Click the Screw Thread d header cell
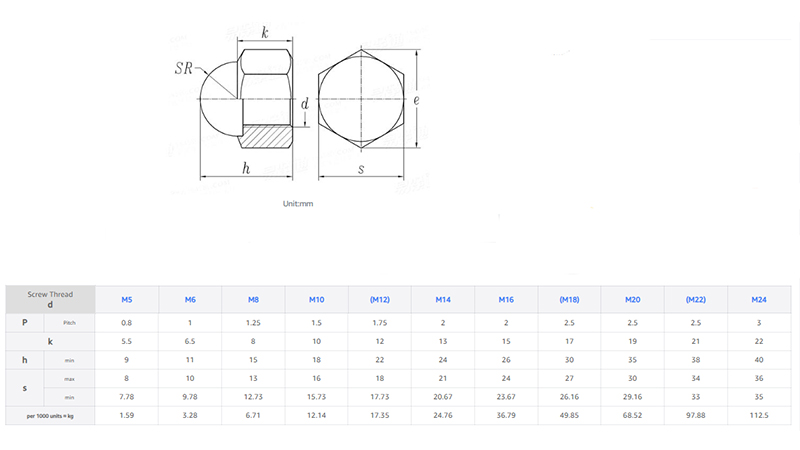This screenshot has width=800, height=450. (50, 299)
